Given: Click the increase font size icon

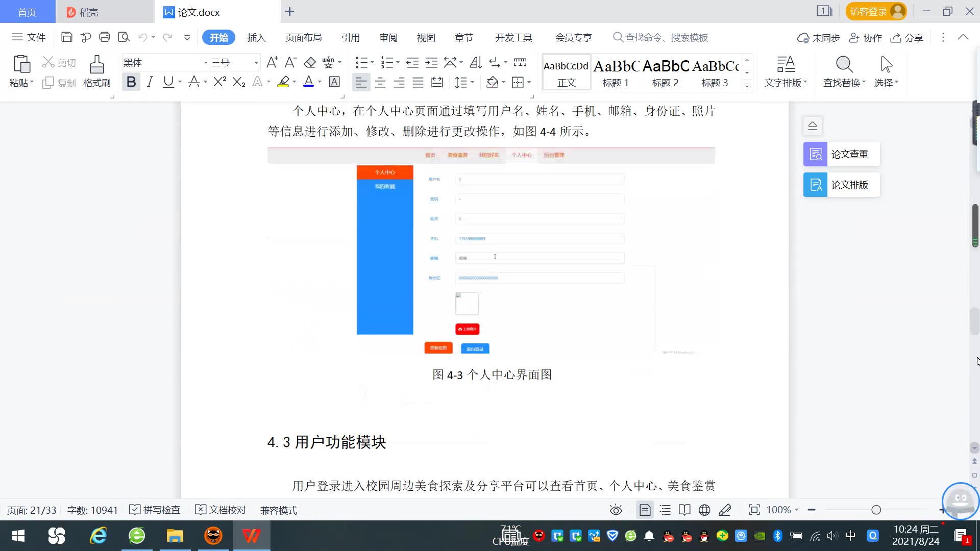Looking at the screenshot, I should [x=272, y=63].
